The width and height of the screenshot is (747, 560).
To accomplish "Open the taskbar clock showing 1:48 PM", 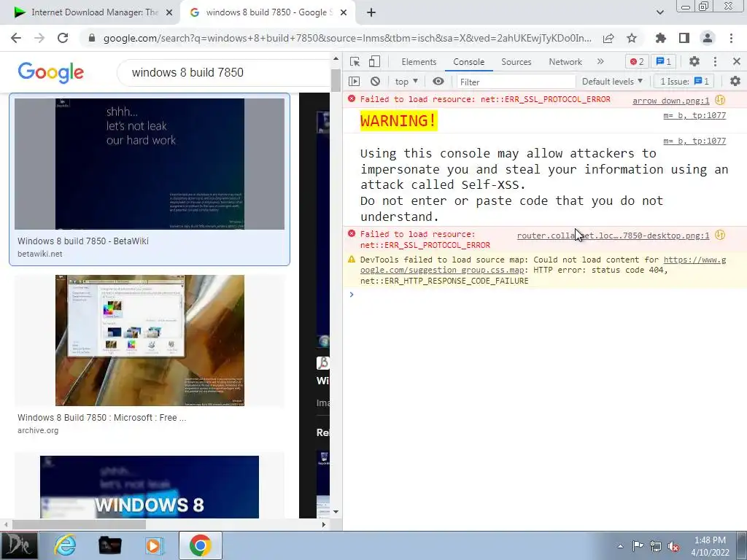I will tap(710, 546).
